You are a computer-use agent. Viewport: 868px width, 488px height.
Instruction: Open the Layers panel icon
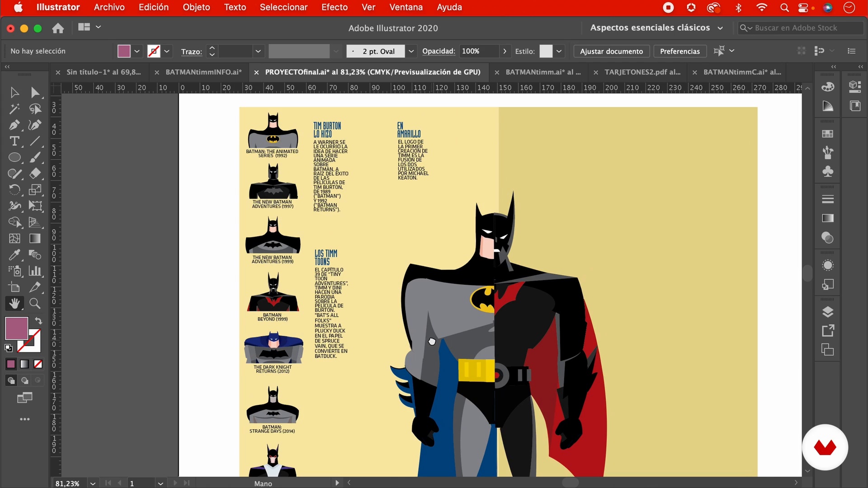click(x=828, y=312)
